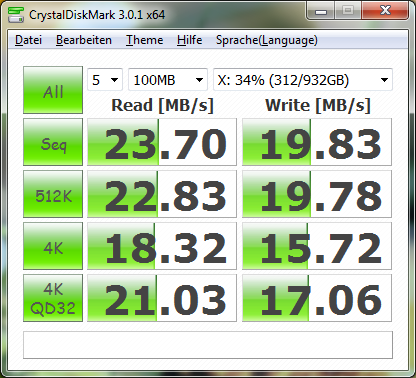Click the 4K read result 18.32
This screenshot has width=416, height=378.
click(162, 246)
